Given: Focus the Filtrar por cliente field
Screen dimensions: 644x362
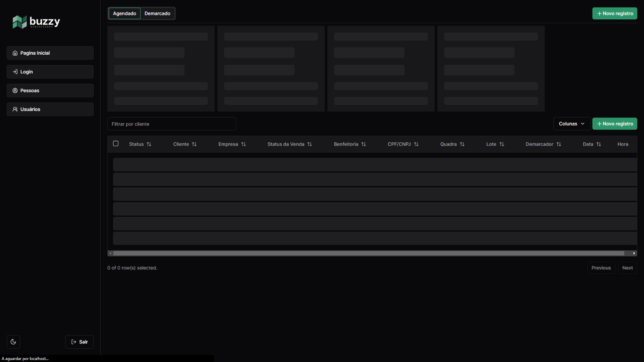Looking at the screenshot, I should [x=171, y=124].
